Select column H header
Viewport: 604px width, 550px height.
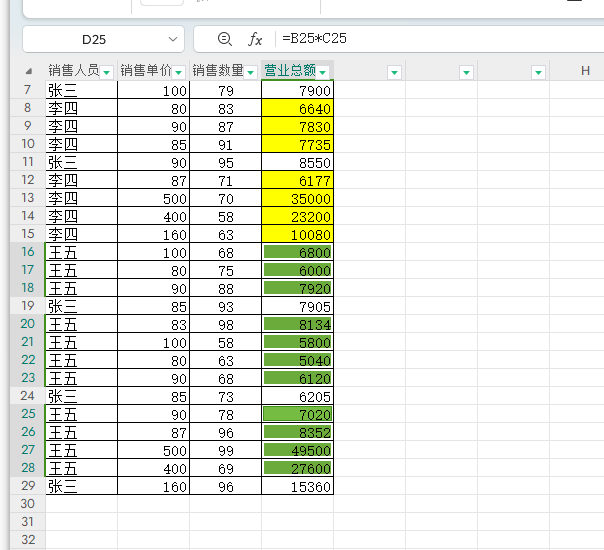pos(586,70)
